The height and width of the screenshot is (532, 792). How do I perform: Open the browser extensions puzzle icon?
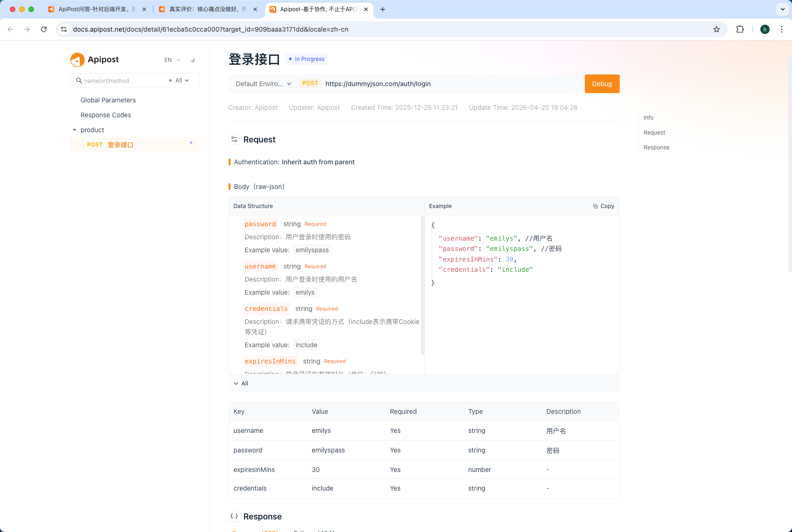pyautogui.click(x=740, y=29)
